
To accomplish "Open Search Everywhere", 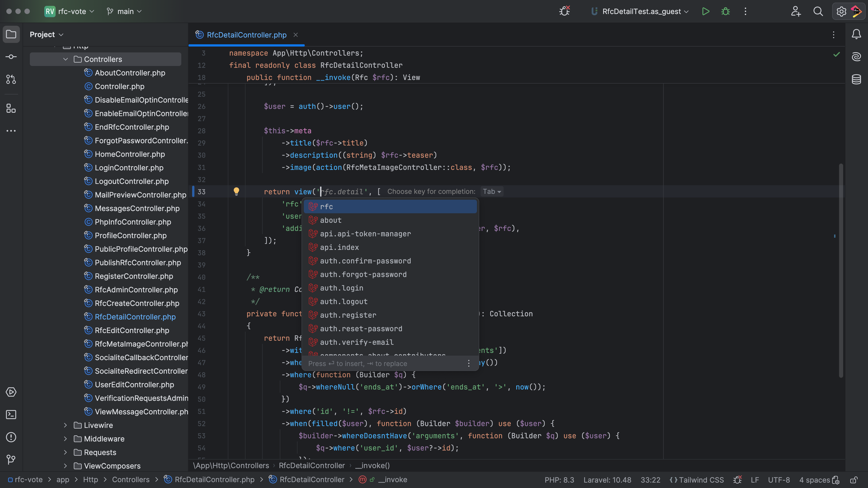I will click(818, 11).
